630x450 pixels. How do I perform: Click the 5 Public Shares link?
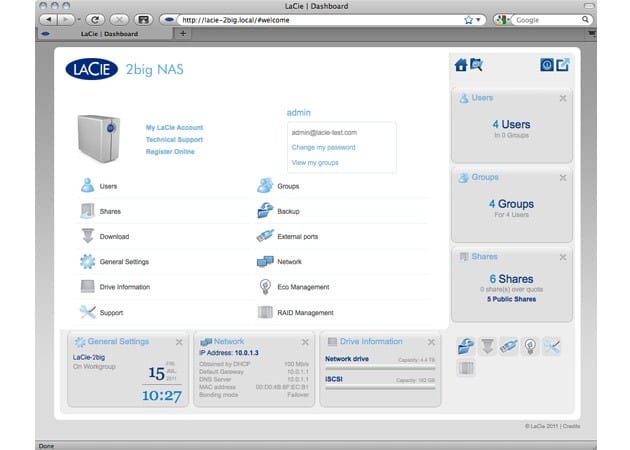click(511, 299)
